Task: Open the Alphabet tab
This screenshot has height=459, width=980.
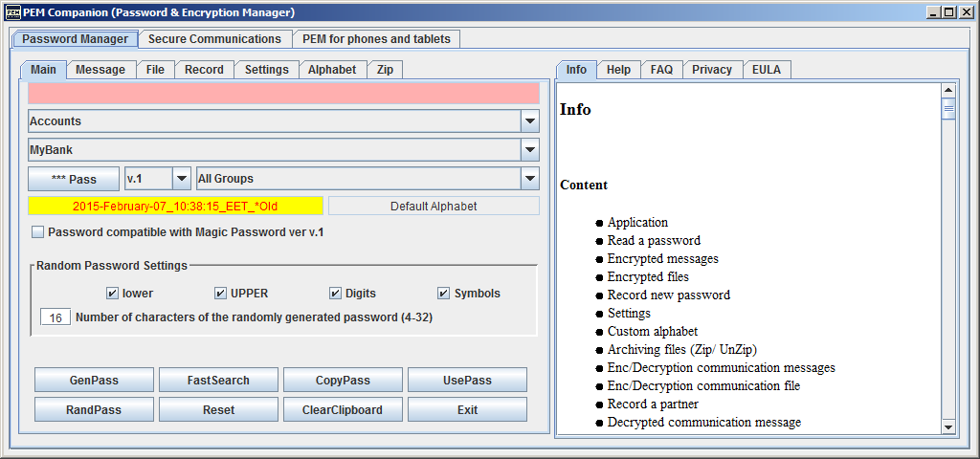Action: pyautogui.click(x=332, y=70)
